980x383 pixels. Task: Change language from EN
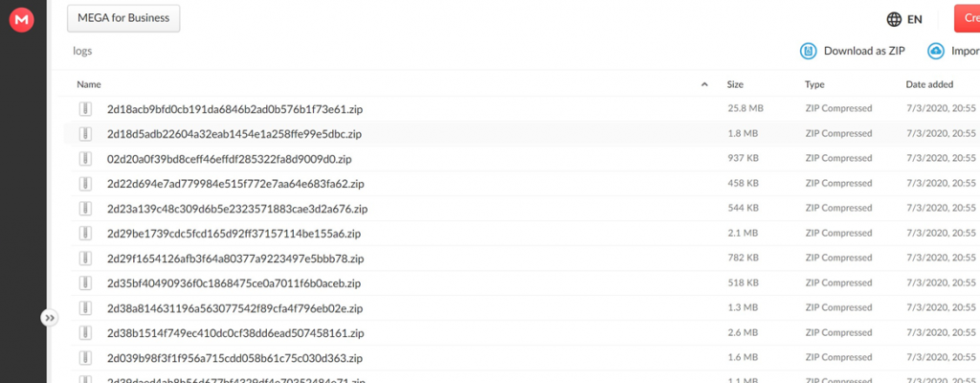(x=914, y=19)
